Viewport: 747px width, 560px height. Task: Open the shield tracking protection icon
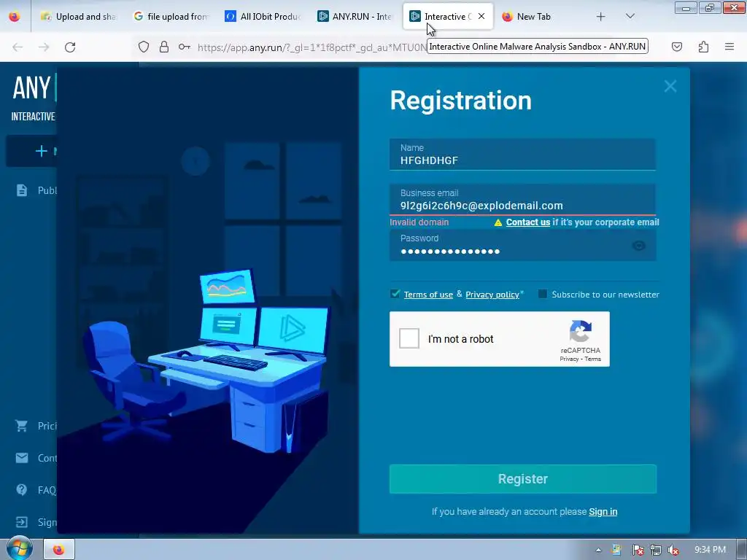[x=144, y=47]
